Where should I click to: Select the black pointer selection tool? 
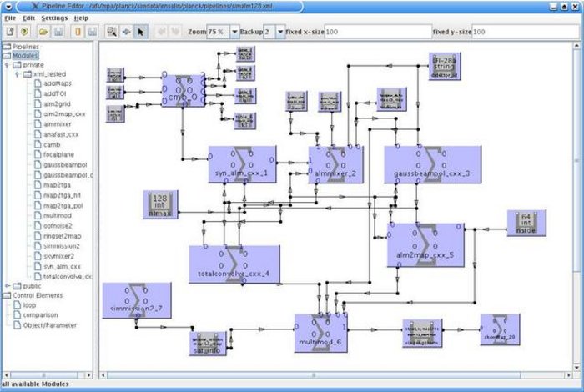click(140, 32)
